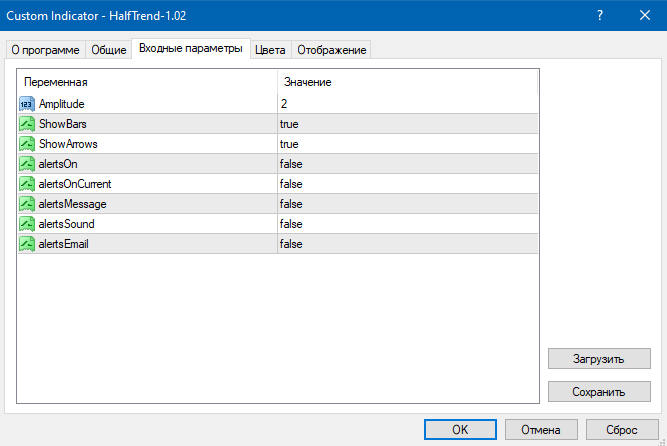Click the OK button
The width and height of the screenshot is (667, 446).
(460, 429)
